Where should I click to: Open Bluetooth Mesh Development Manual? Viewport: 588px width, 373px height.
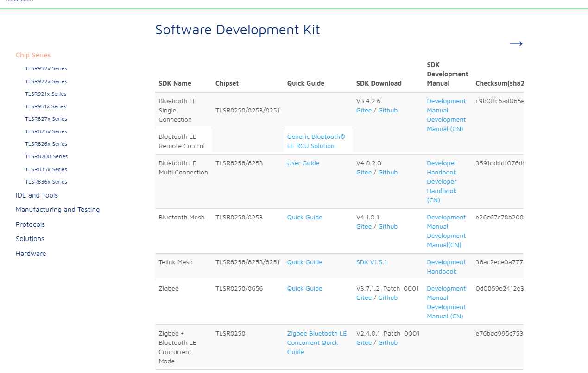446,222
